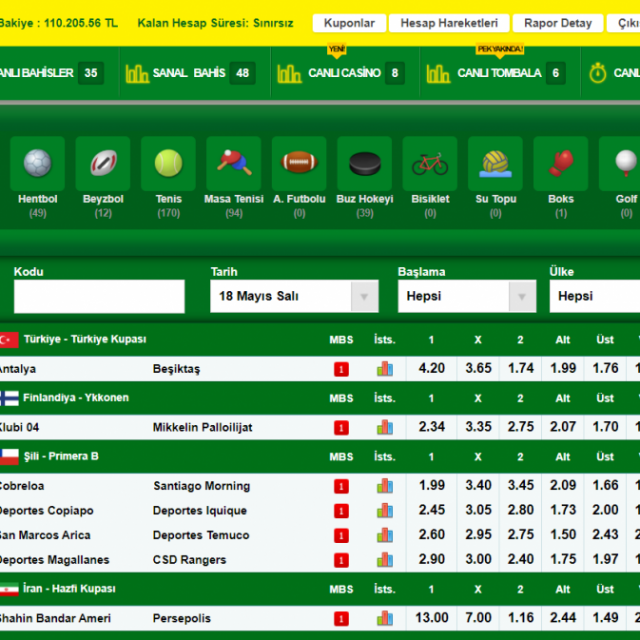Show stats icon for Deportes Magallanes match
The width and height of the screenshot is (640, 640).
point(384,560)
